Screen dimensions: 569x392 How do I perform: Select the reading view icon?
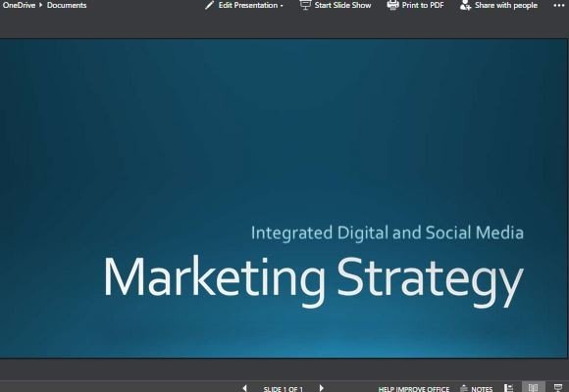[533, 388]
